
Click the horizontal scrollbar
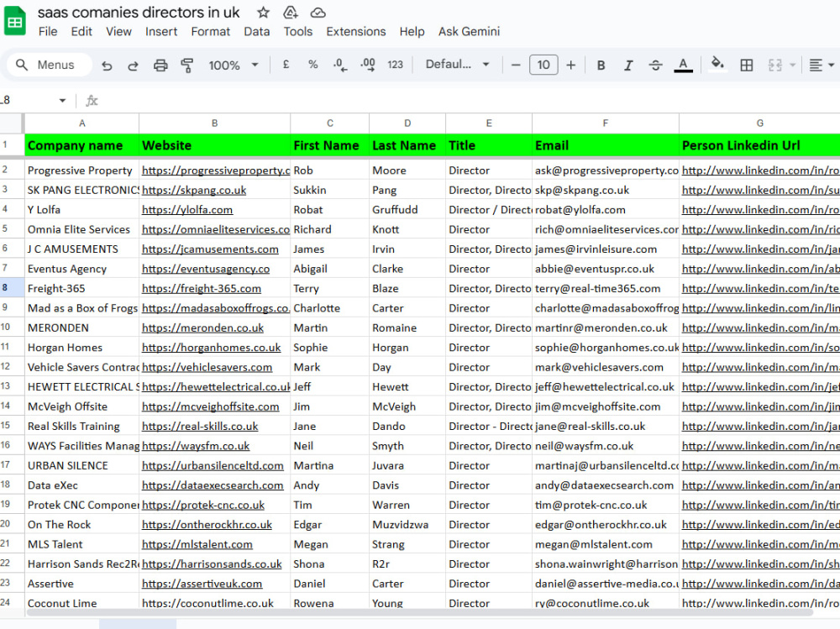[420, 612]
